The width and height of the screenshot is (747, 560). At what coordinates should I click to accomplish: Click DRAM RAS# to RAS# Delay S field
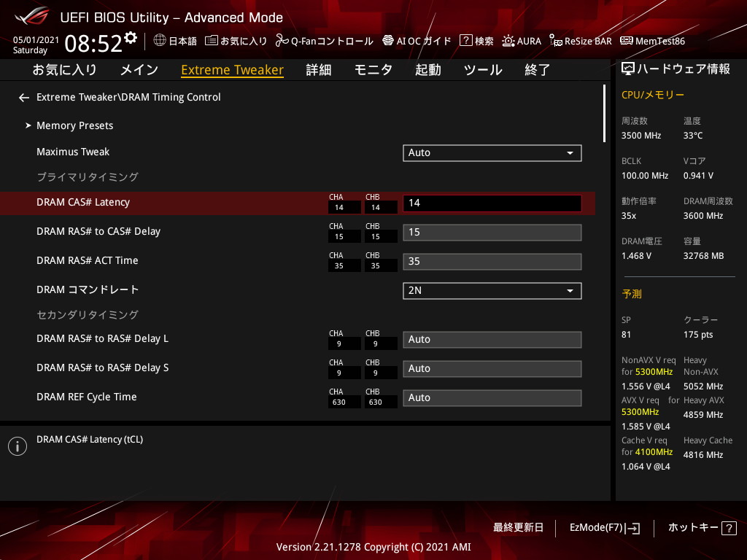click(x=492, y=368)
